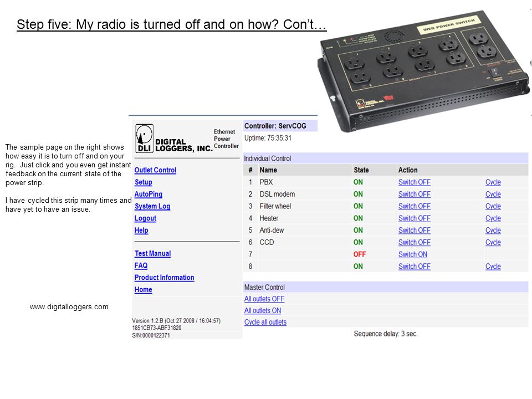
Task: Select the www.digitalloggers.com text
Action: point(69,306)
